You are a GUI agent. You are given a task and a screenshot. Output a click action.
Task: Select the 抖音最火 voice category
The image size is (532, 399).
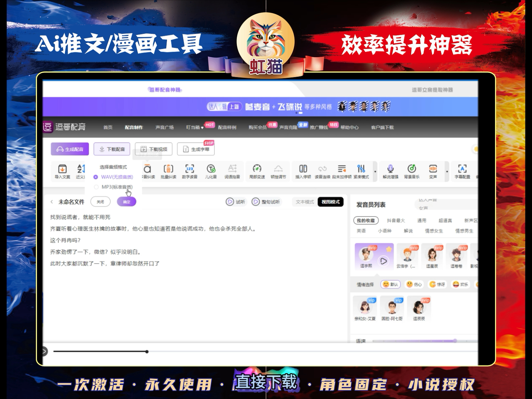click(x=396, y=221)
